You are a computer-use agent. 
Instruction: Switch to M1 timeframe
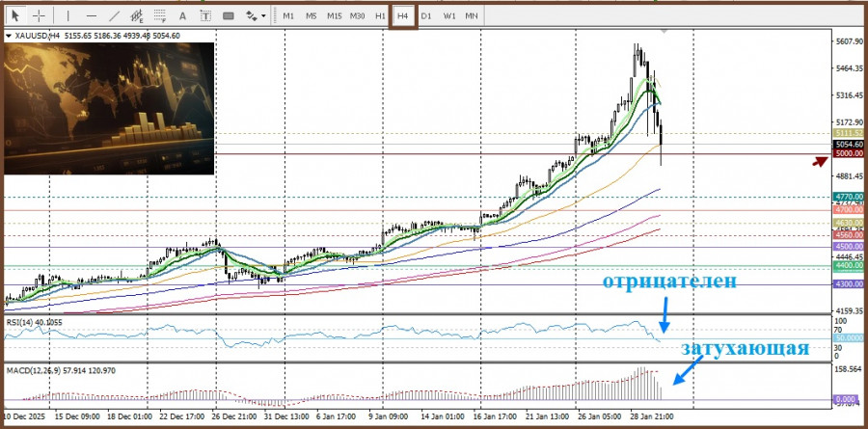click(289, 15)
